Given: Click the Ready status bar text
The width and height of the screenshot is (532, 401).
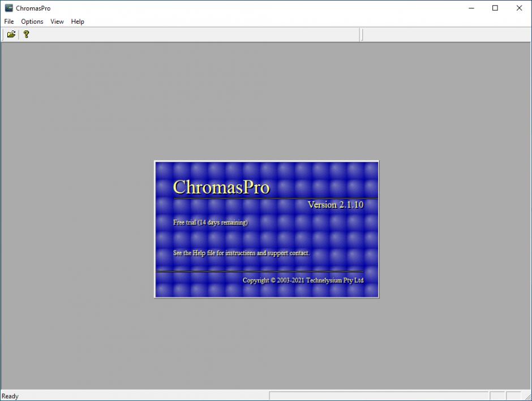Looking at the screenshot, I should pos(10,396).
